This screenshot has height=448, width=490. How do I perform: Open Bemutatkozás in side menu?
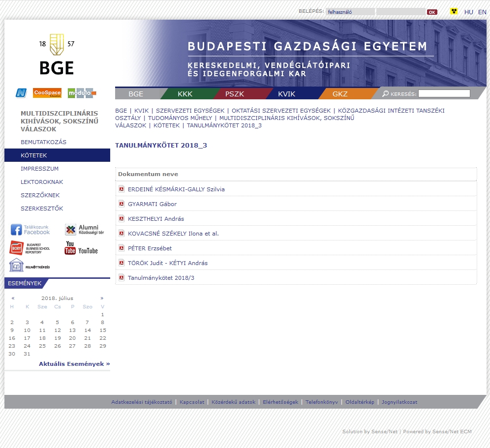click(x=43, y=142)
